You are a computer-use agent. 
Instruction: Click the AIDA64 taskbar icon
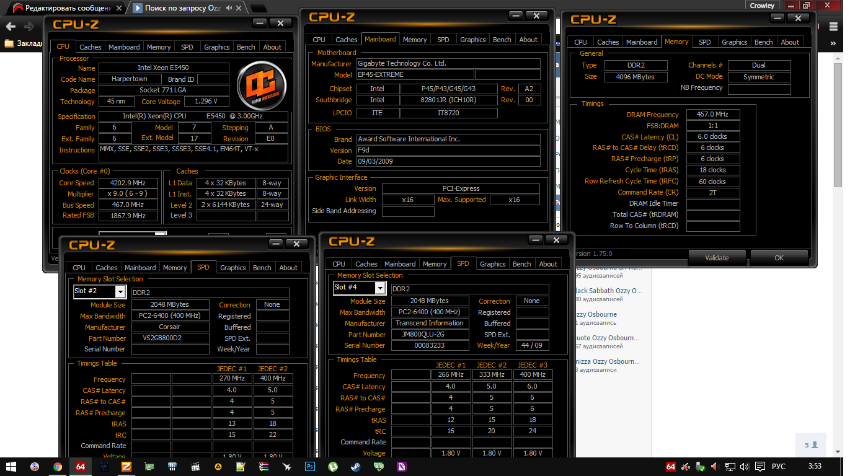click(81, 467)
